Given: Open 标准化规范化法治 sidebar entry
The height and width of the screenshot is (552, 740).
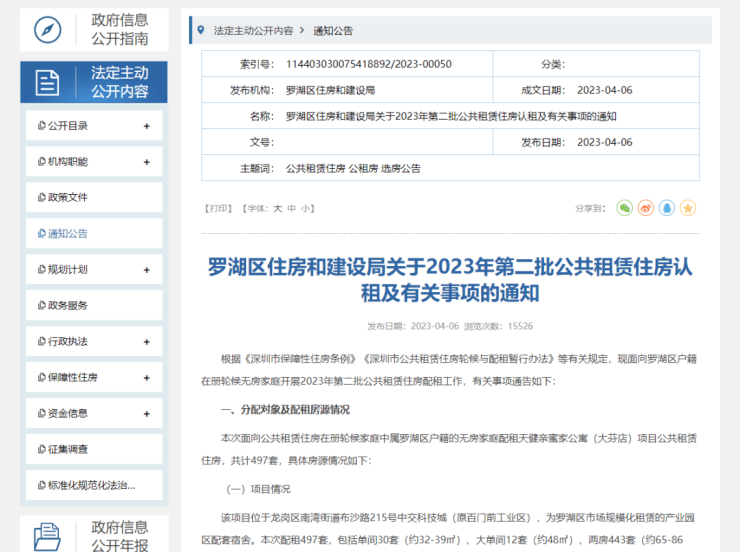Looking at the screenshot, I should tap(90, 486).
